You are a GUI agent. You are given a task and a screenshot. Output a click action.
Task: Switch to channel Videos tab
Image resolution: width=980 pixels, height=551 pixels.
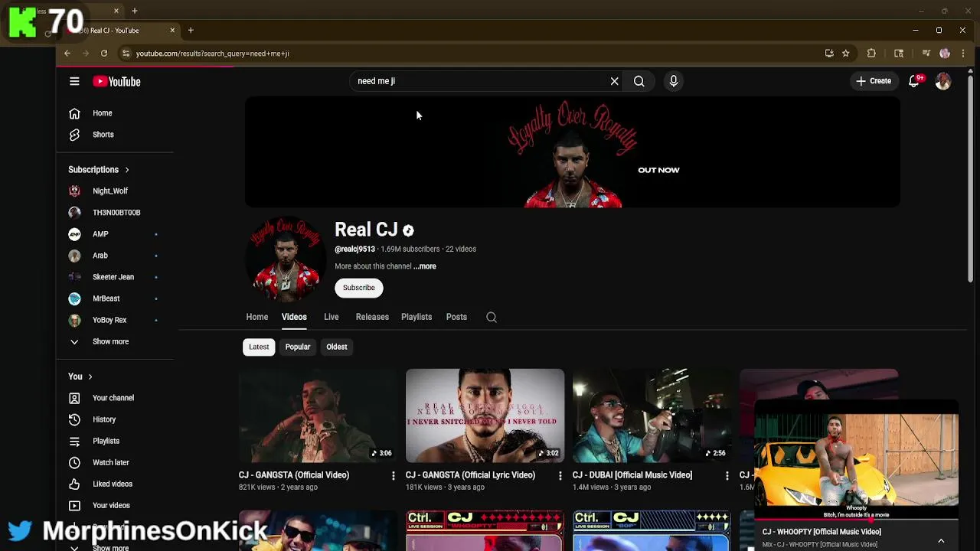pos(294,317)
